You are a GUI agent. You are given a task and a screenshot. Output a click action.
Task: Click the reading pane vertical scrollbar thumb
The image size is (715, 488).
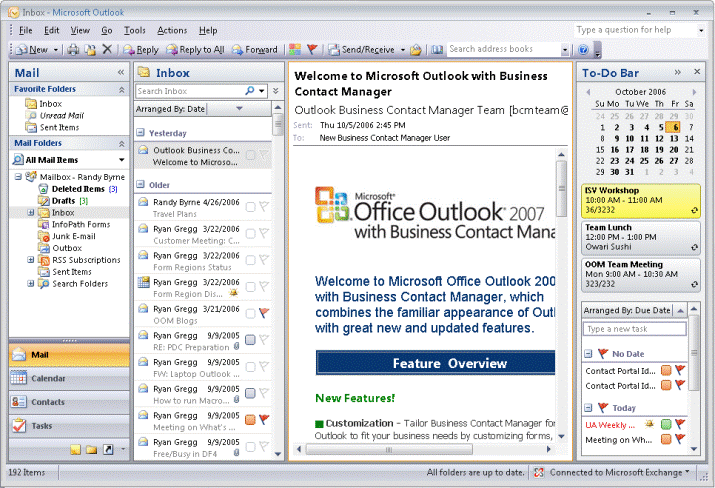click(x=561, y=188)
